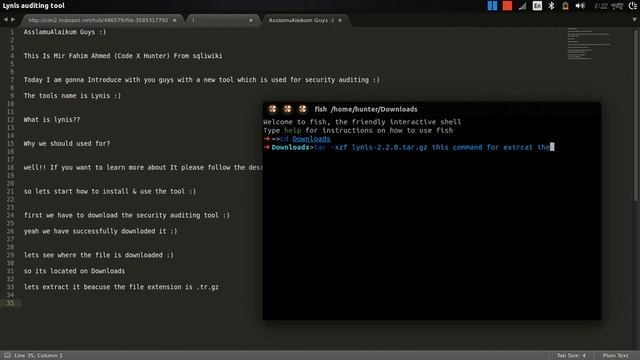This screenshot has width=640, height=360.
Task: Pause the screen recording with blue pause icon
Action: pyautogui.click(x=492, y=6)
